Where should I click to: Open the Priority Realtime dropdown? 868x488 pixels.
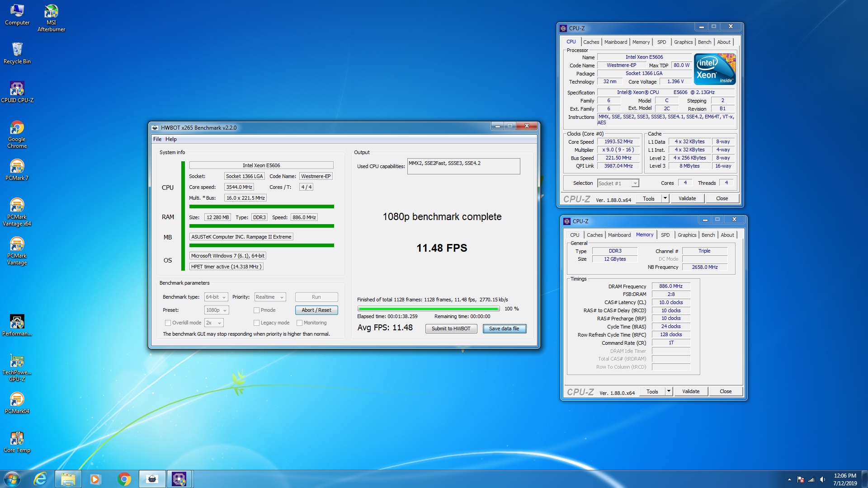pyautogui.click(x=270, y=297)
